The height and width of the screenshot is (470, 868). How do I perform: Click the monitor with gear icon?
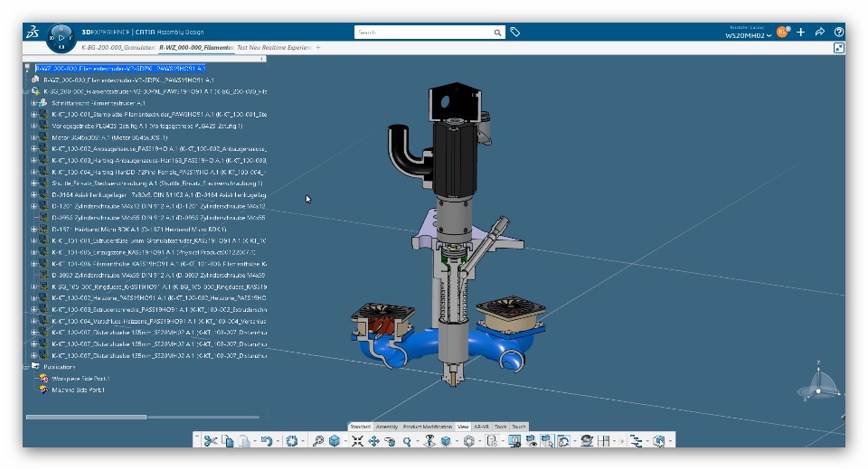tap(514, 441)
